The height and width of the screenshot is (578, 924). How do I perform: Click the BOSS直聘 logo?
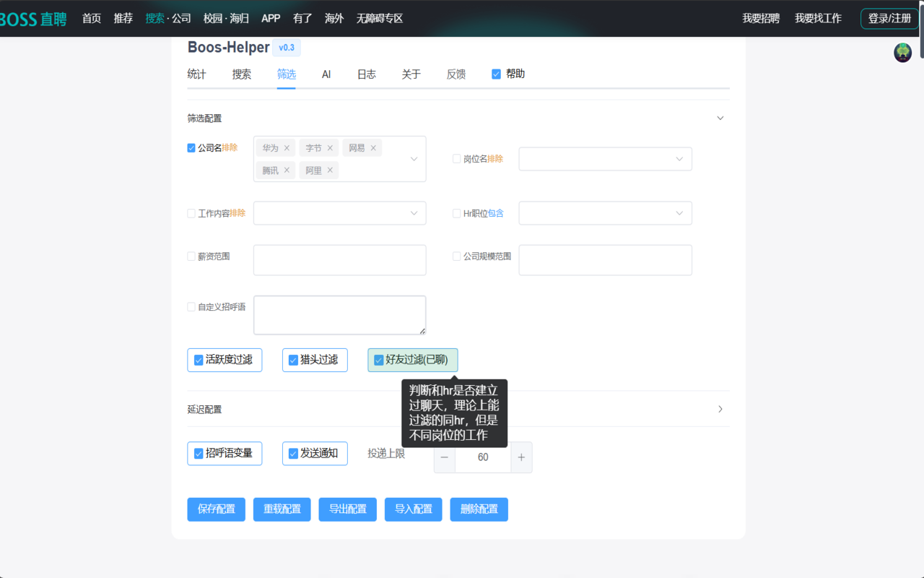click(32, 19)
